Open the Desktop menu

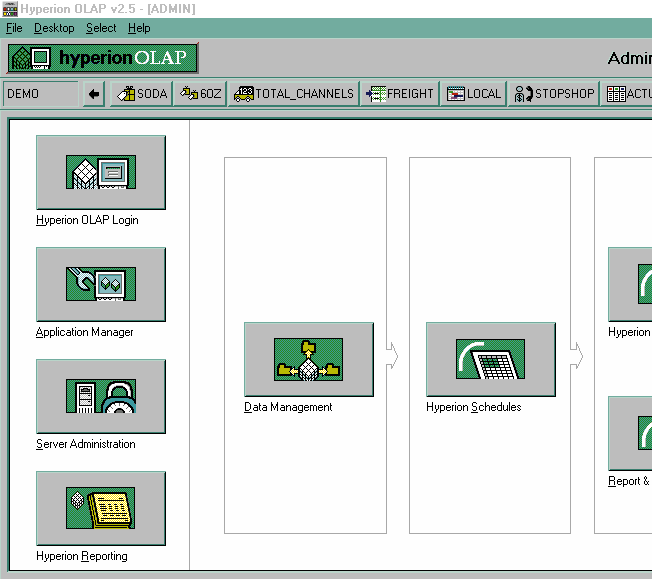click(54, 28)
